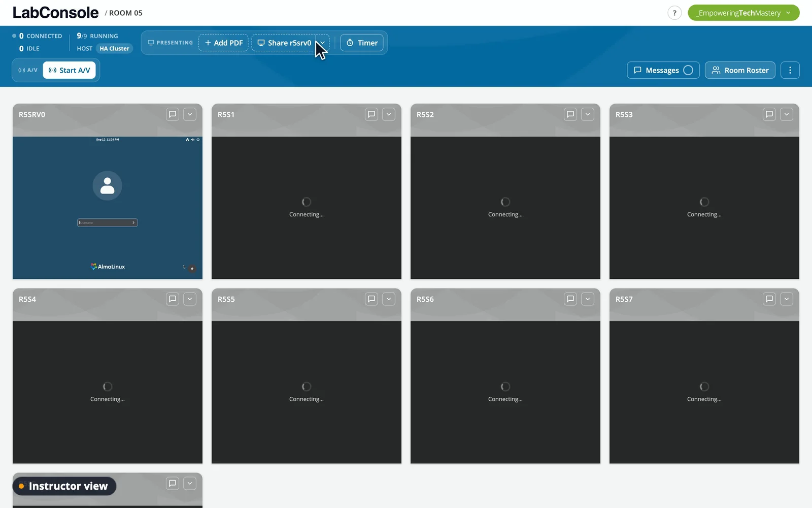
Task: Expand the R5SRV0 tile dropdown menu
Action: [190, 114]
